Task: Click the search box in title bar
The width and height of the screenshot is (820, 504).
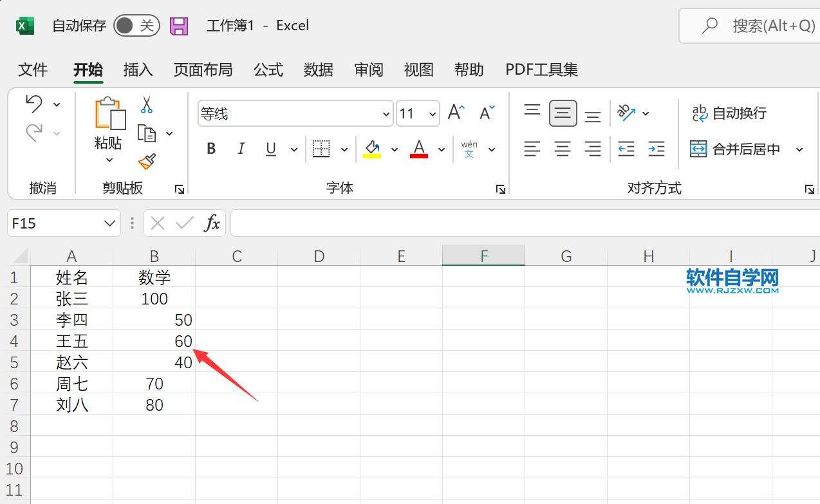Action: 753,26
